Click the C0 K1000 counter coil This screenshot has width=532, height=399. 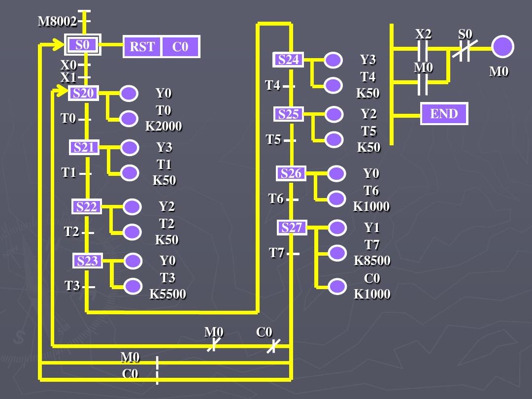337,286
